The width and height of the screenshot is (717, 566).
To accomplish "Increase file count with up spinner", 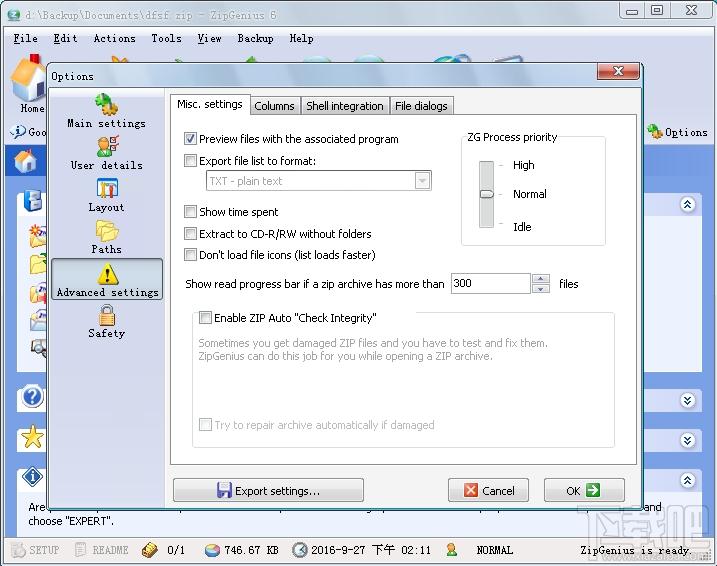I will [x=541, y=279].
